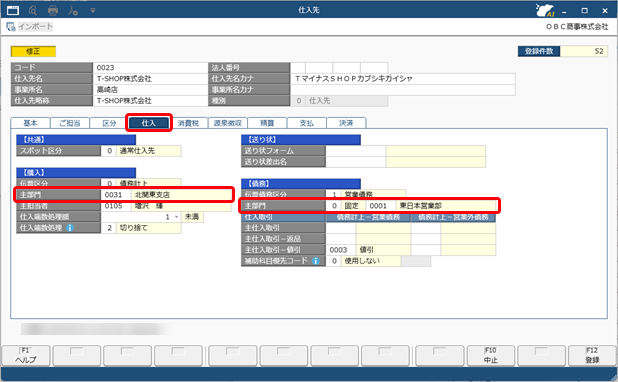Click the 送り状フォーム code field
The height and width of the screenshot is (382, 618).
pyautogui.click(x=356, y=151)
